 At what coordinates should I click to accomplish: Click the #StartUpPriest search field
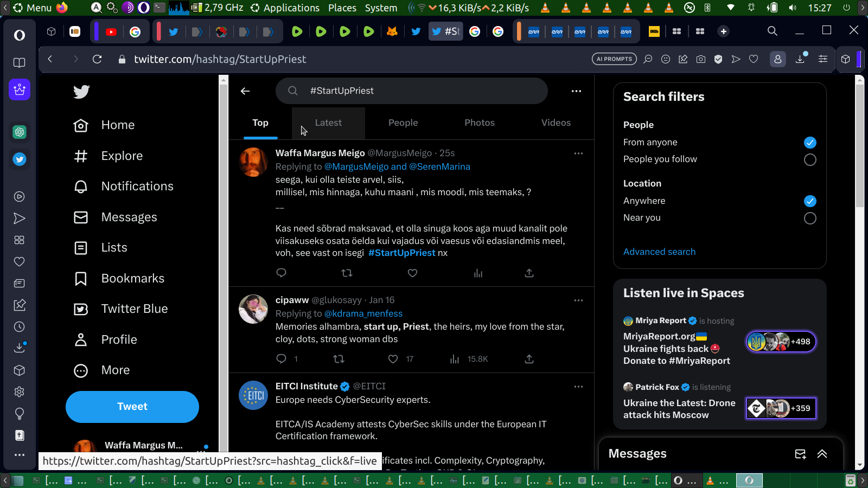[x=412, y=91]
